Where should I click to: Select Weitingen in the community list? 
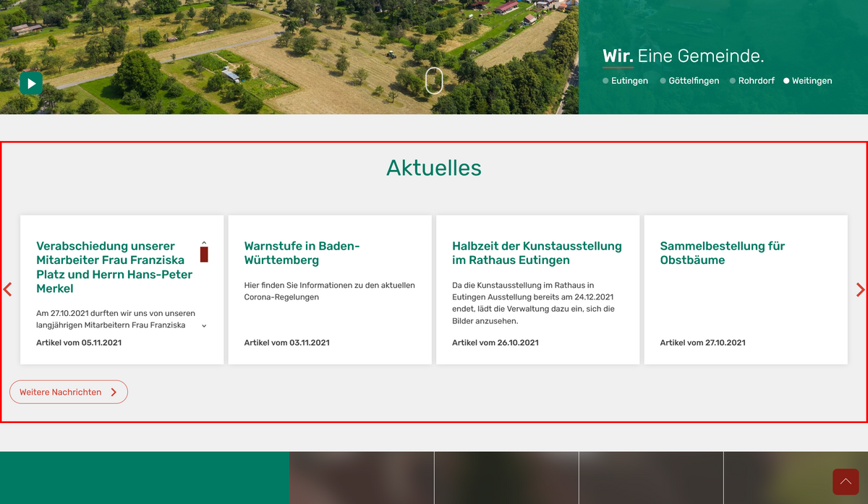808,81
